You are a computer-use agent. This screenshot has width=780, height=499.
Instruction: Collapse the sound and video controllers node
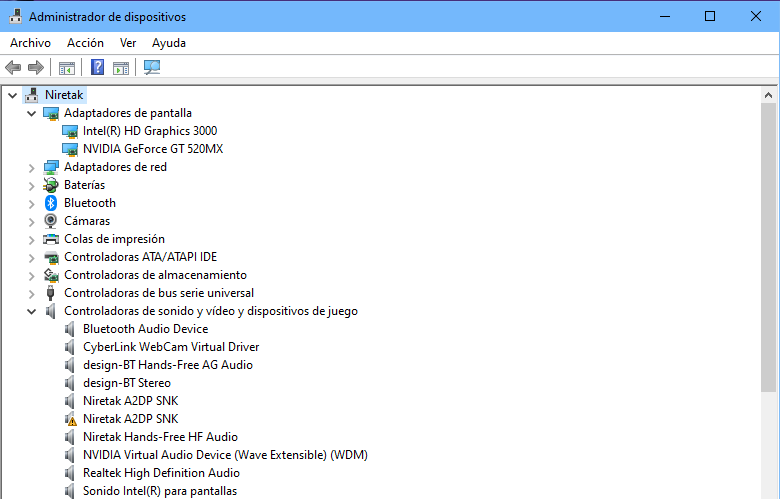tap(31, 311)
